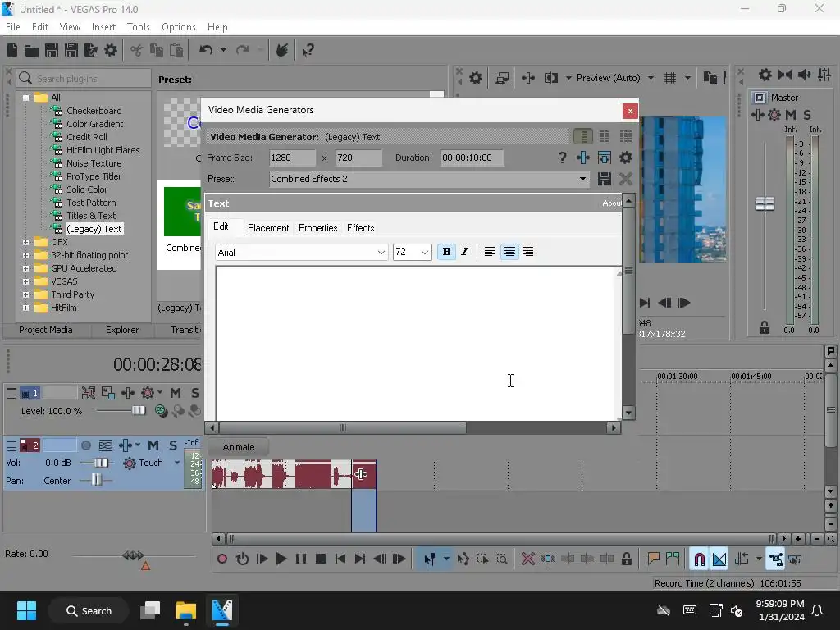This screenshot has width=840, height=630.
Task: Open the Options menu
Action: pyautogui.click(x=178, y=27)
